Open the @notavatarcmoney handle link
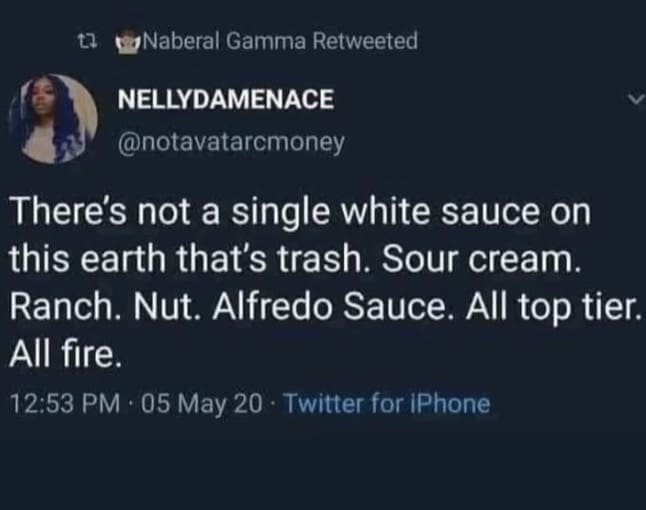 click(232, 142)
